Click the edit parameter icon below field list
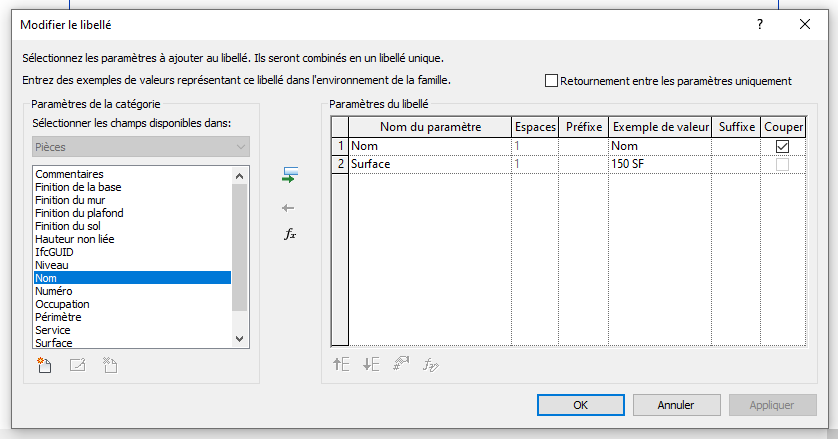 point(77,365)
